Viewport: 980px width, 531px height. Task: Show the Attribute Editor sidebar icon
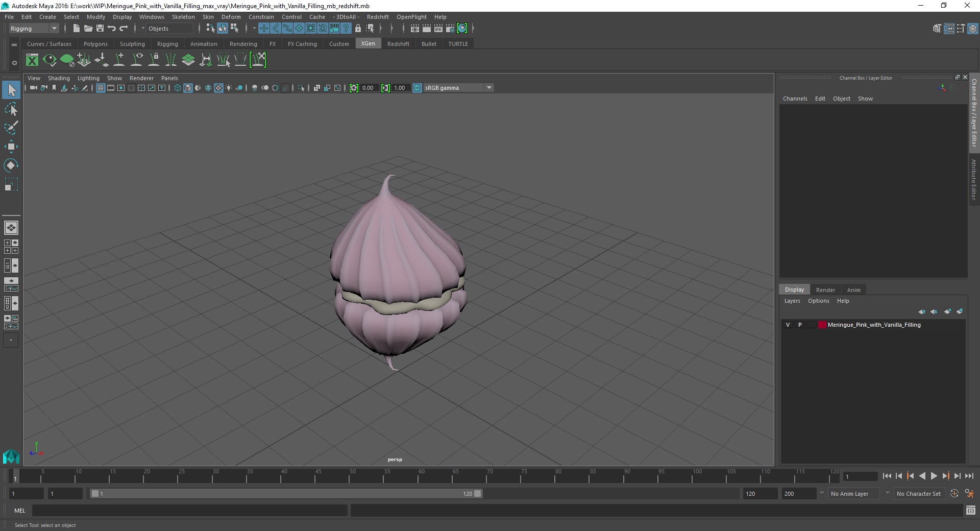pyautogui.click(x=949, y=29)
